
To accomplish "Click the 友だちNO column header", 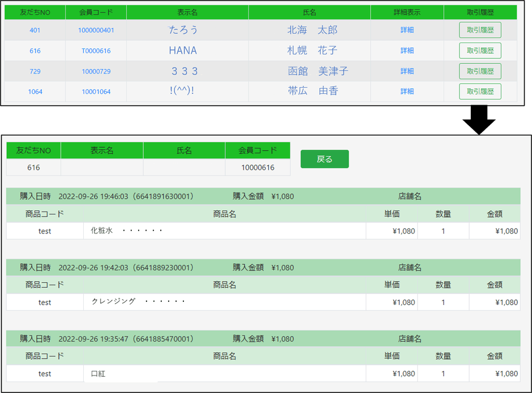I will pos(35,12).
